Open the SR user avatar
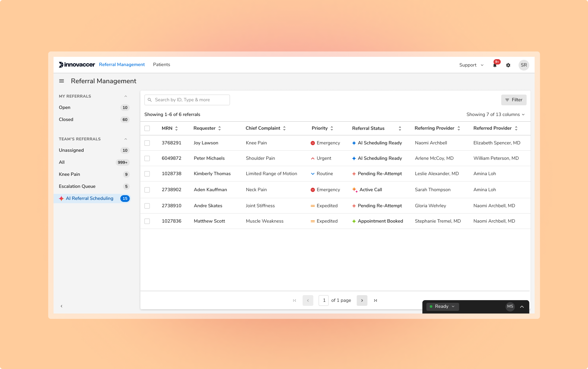Image resolution: width=588 pixels, height=369 pixels. coord(524,65)
